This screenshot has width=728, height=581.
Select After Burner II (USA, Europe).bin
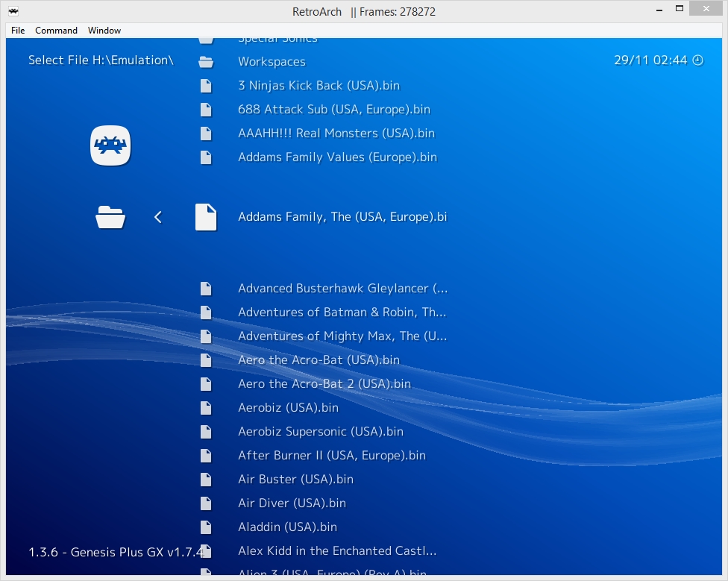tap(331, 456)
